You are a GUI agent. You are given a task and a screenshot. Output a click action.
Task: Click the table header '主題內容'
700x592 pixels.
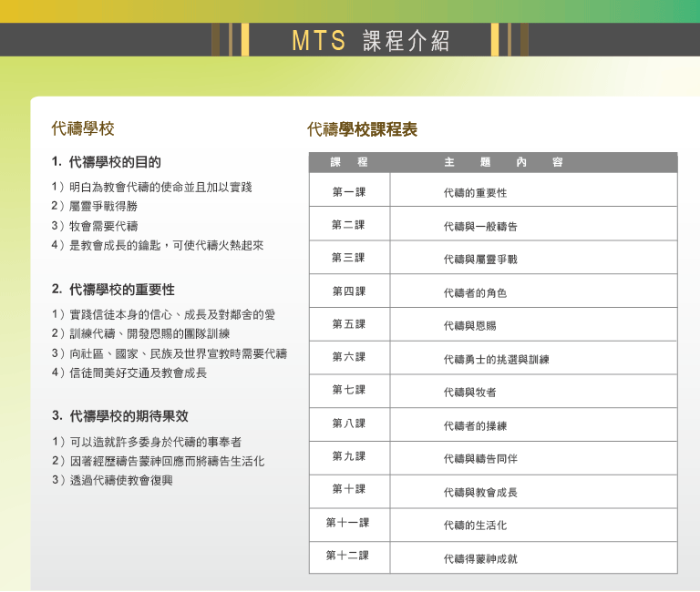pos(503,162)
